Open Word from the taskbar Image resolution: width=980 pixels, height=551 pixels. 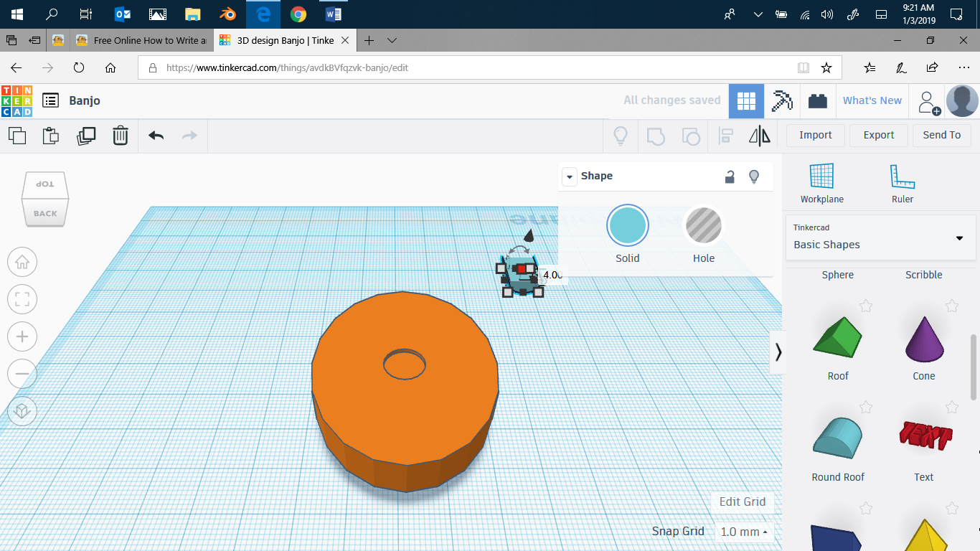pyautogui.click(x=333, y=14)
